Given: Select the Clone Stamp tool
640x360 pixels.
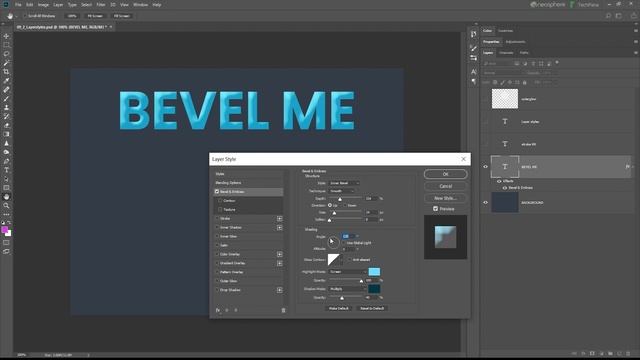Looking at the screenshot, I should click(x=6, y=108).
